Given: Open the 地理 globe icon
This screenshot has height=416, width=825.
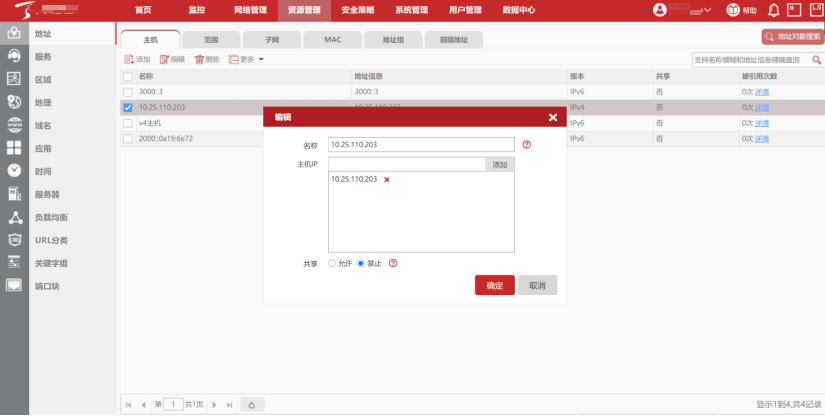Looking at the screenshot, I should tap(14, 102).
